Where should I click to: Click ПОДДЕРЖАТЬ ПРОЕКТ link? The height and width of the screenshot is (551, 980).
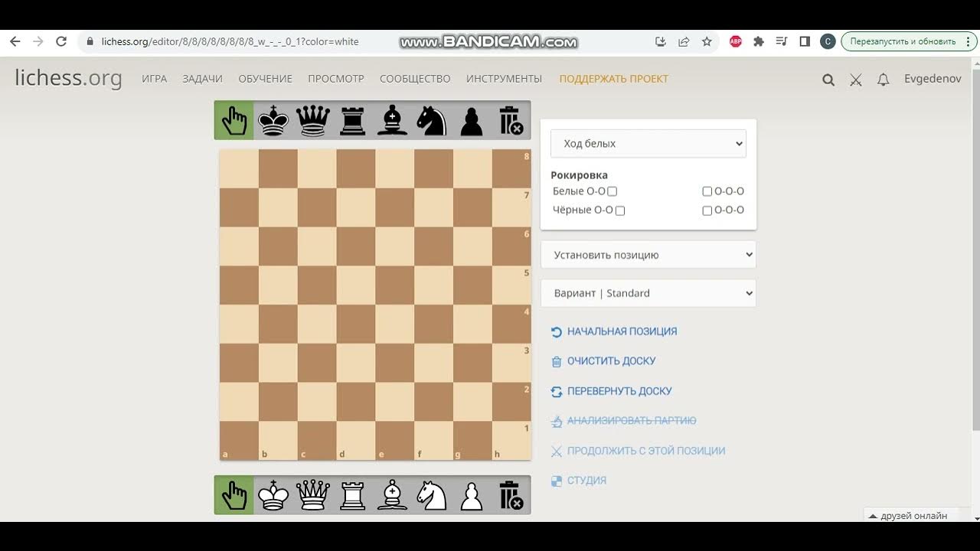[613, 79]
